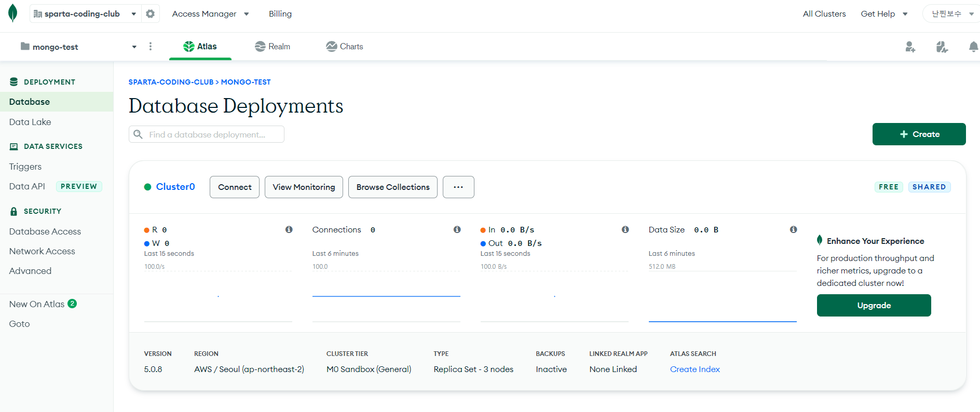Viewport: 980px width, 412px height.
Task: Click the Create Index link
Action: [x=695, y=369]
